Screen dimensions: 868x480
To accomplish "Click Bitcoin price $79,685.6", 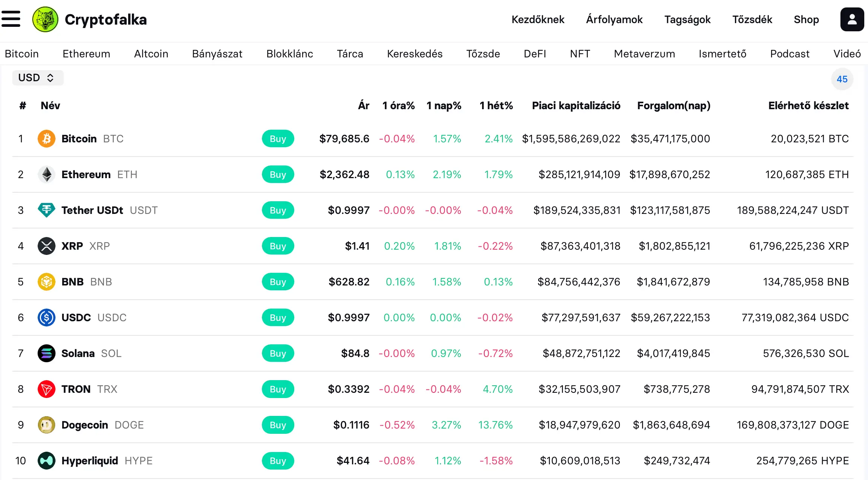I will pyautogui.click(x=344, y=139).
